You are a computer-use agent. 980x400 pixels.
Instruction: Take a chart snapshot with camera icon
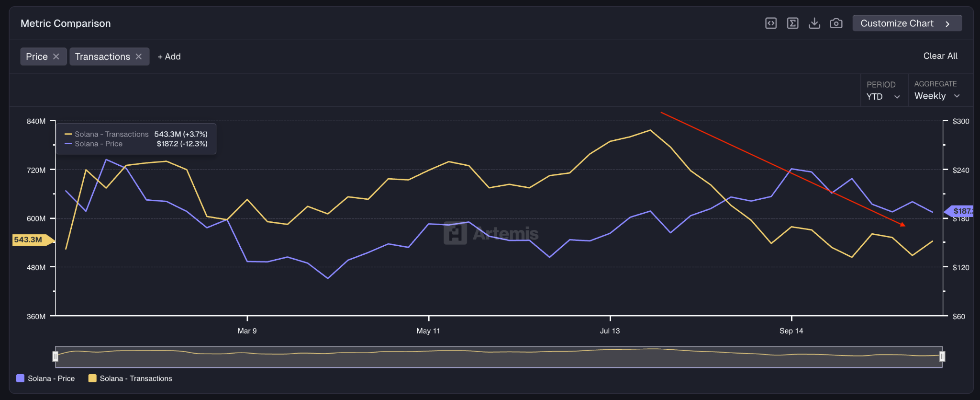coord(836,23)
